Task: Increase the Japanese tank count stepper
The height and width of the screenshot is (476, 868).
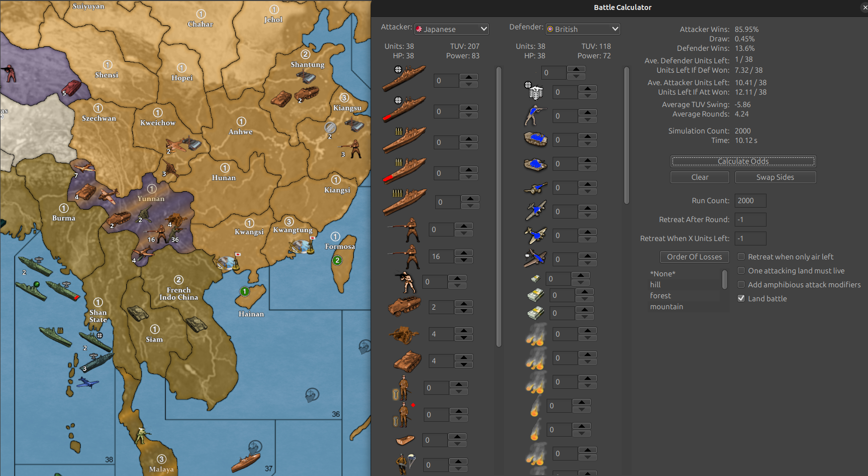Action: (x=464, y=357)
